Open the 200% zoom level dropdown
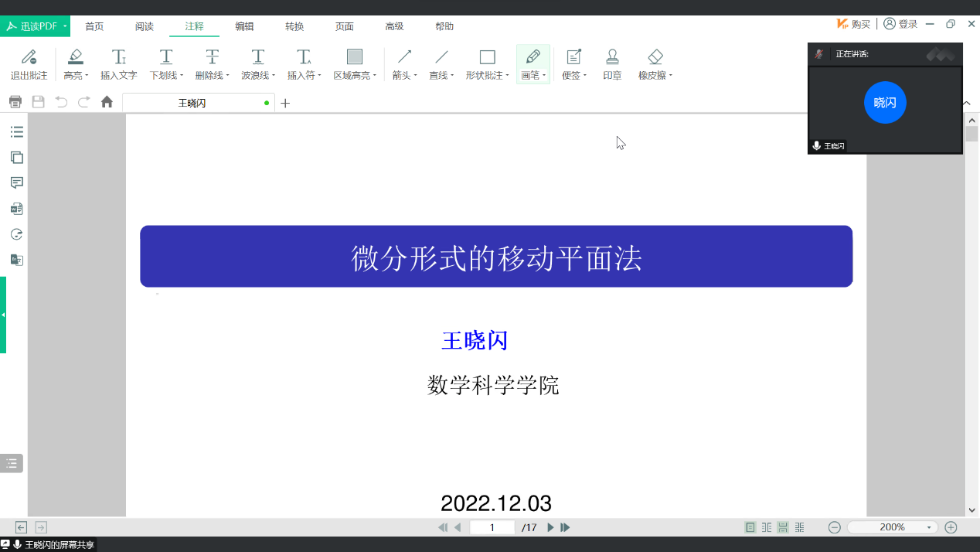The width and height of the screenshot is (980, 552). coord(928,527)
